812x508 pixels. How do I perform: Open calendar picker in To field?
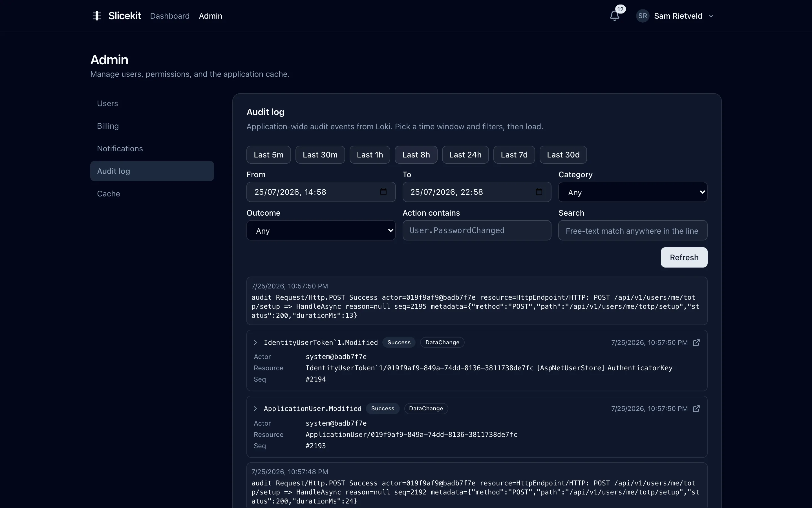(x=539, y=192)
